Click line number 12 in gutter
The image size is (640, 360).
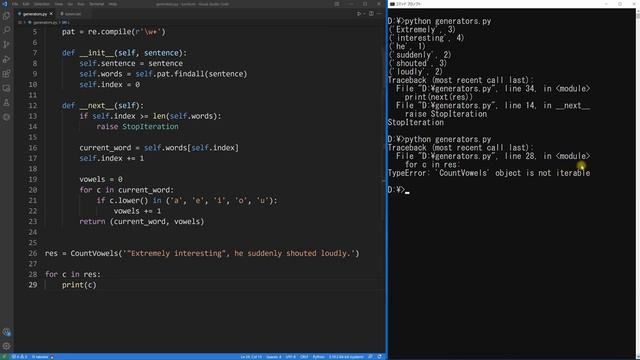(x=34, y=106)
